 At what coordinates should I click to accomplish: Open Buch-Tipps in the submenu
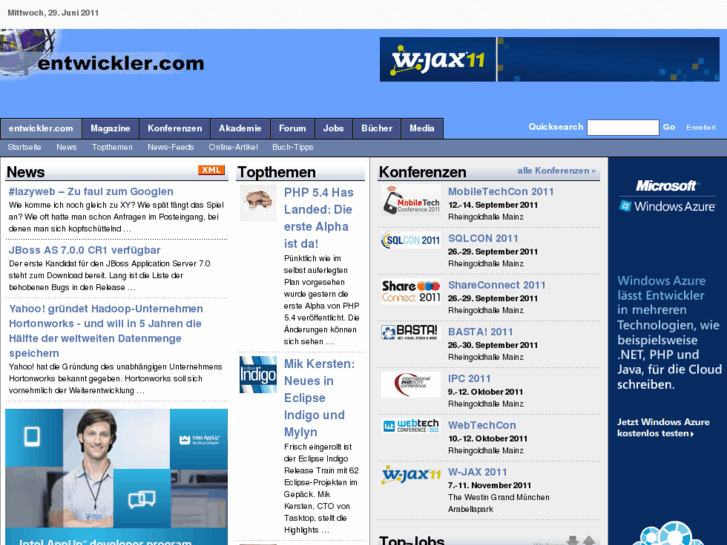coord(293,147)
